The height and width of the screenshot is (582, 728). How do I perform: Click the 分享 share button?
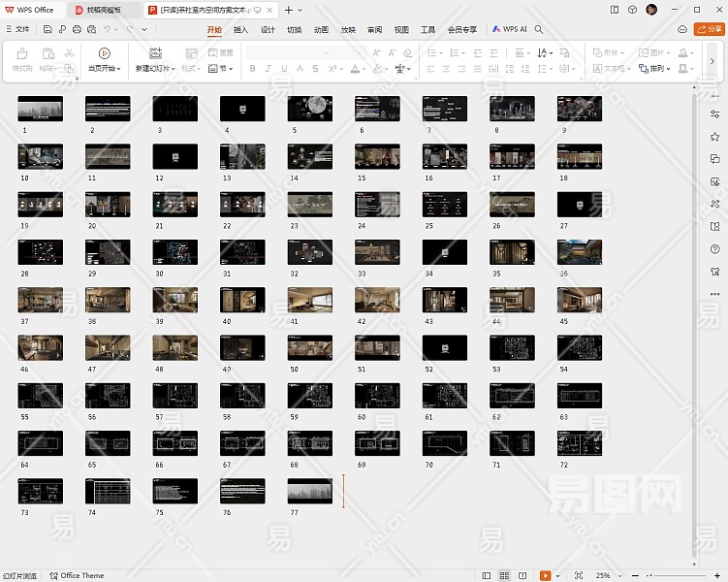click(x=710, y=29)
